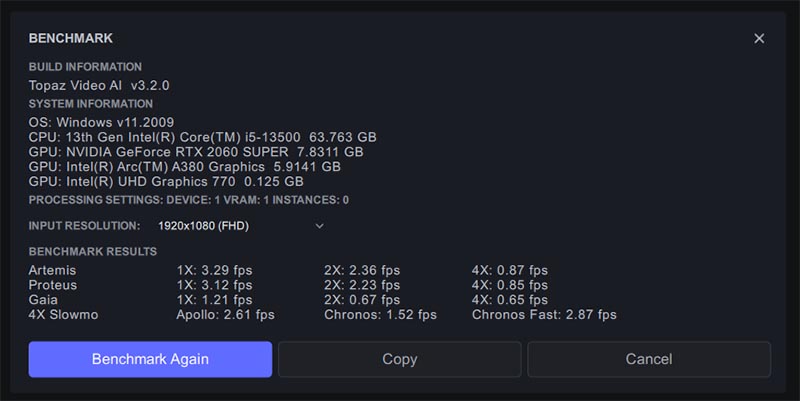
Task: Click Chronos: 1.52 fps value
Action: pos(380,315)
